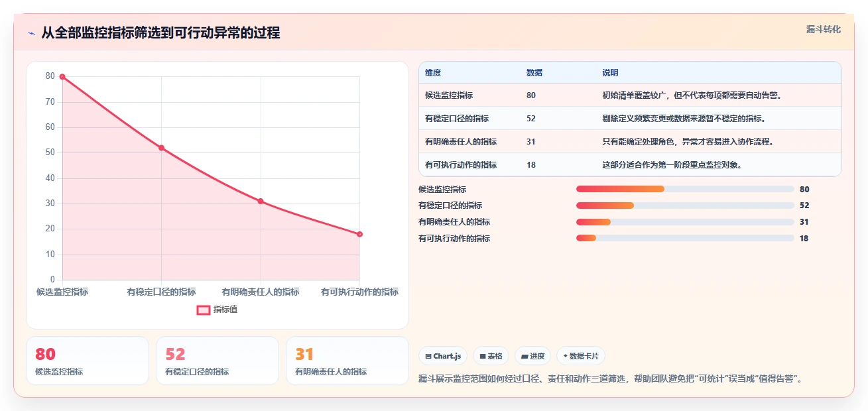Click the 有明确责任人的指标 progress bar
Viewport: 868px width, 411px height.
[685, 222]
